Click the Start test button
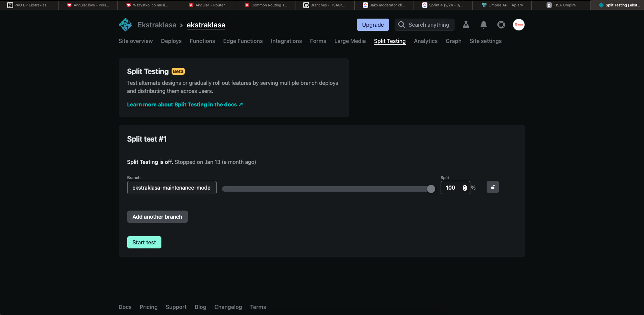This screenshot has width=644, height=315. pos(144,242)
